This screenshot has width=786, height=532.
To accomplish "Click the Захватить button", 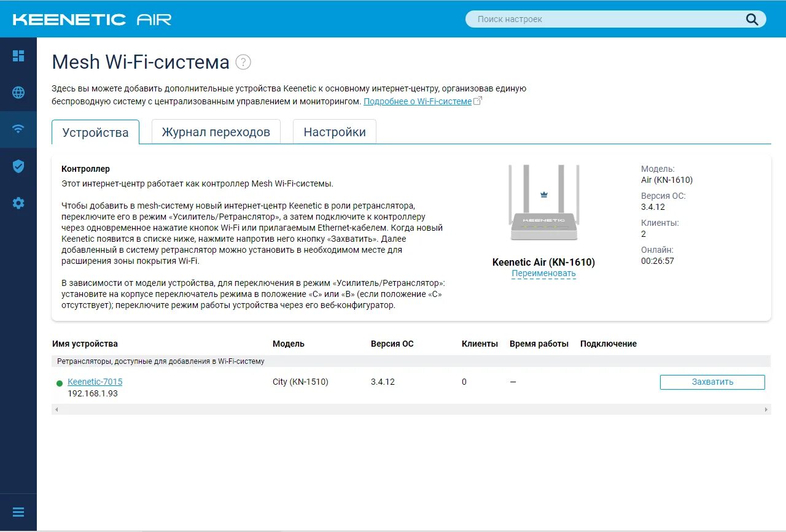I will (x=712, y=382).
